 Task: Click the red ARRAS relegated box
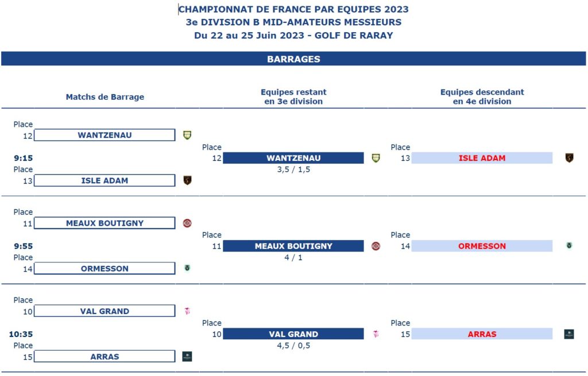[x=482, y=334]
